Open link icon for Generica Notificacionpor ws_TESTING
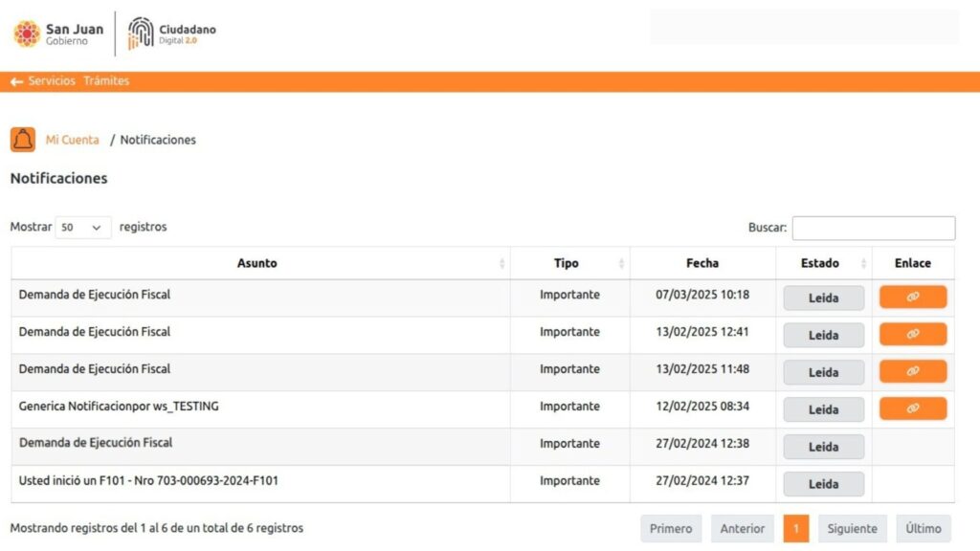Viewport: 980px width, 551px height. [x=912, y=408]
